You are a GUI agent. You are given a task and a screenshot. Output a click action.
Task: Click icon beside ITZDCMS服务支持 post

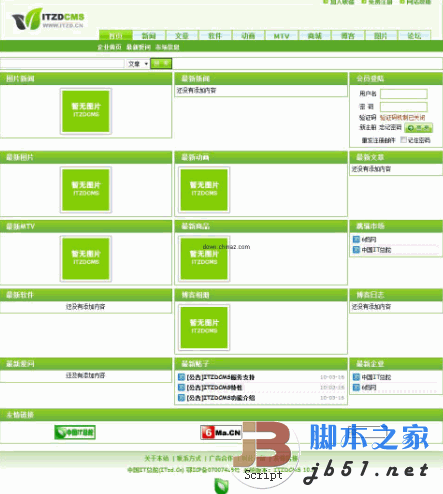181,377
